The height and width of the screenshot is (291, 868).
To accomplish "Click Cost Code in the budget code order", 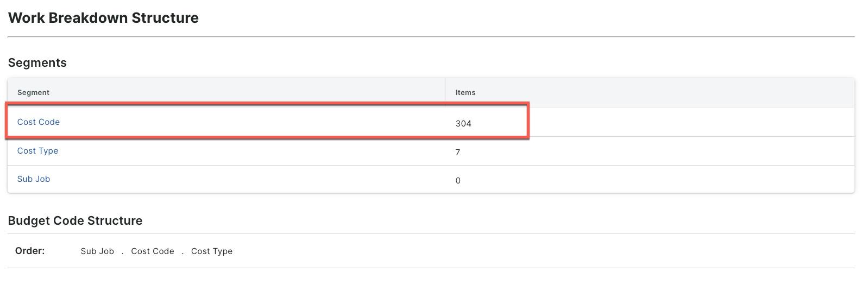I will (x=153, y=251).
